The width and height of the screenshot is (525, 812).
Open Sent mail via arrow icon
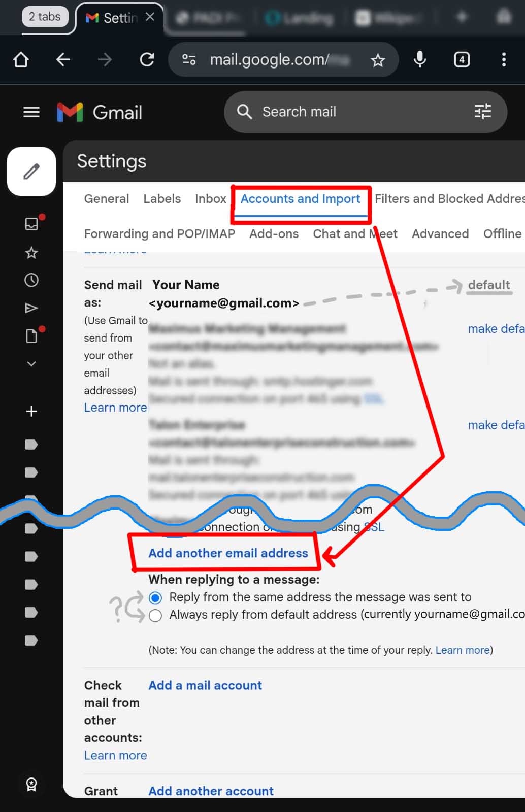coord(31,308)
